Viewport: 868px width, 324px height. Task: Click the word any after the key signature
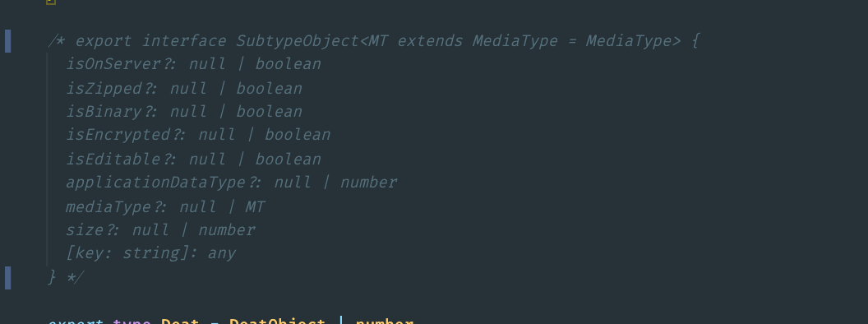tap(222, 253)
